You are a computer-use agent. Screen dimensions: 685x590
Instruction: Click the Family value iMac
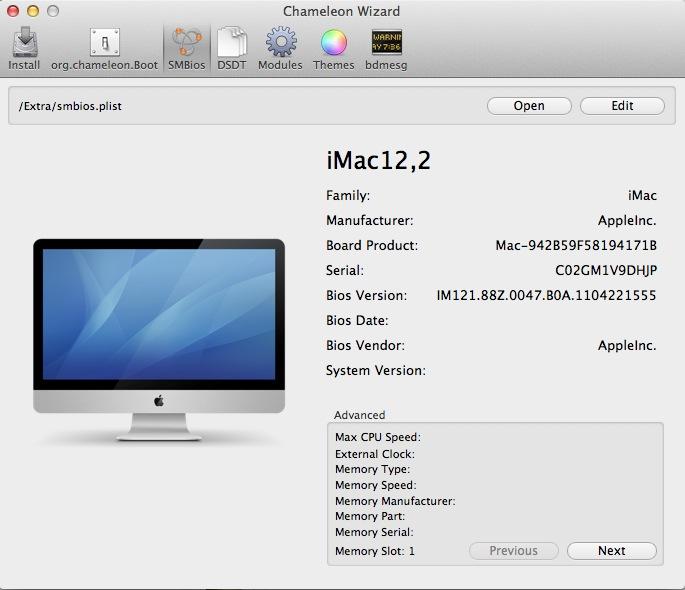point(642,195)
